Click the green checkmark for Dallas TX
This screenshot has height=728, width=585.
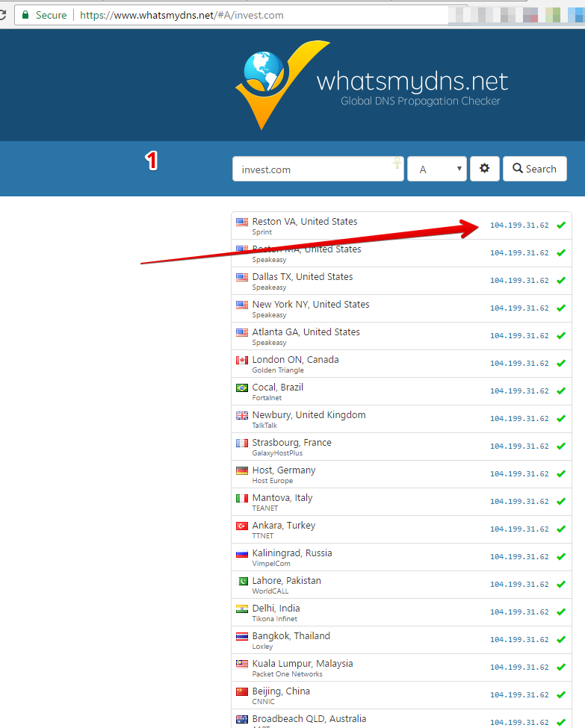(561, 281)
